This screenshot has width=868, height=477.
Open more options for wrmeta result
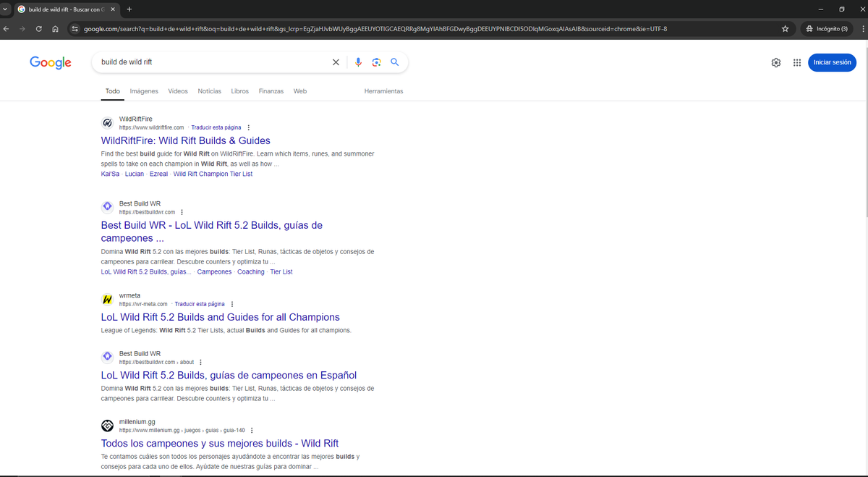pos(231,304)
